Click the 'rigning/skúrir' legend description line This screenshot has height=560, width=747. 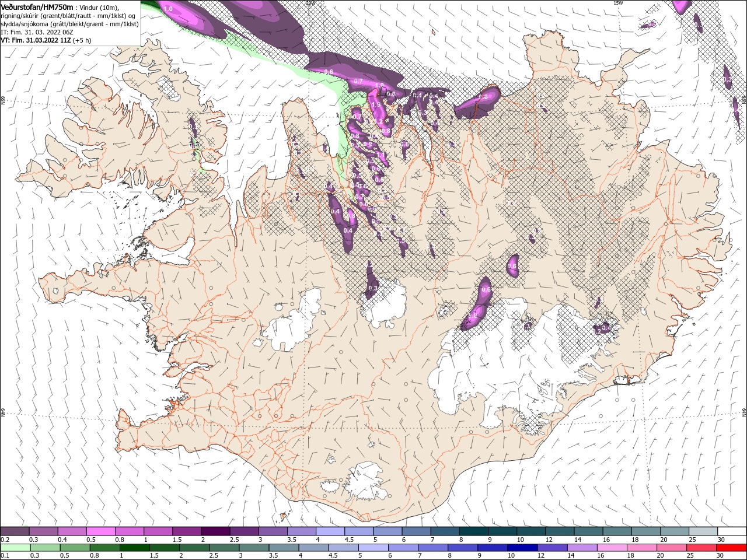(68, 16)
